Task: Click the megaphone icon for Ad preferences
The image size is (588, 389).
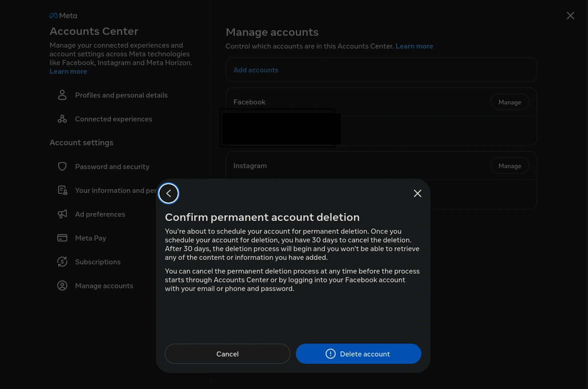Action: 62,214
